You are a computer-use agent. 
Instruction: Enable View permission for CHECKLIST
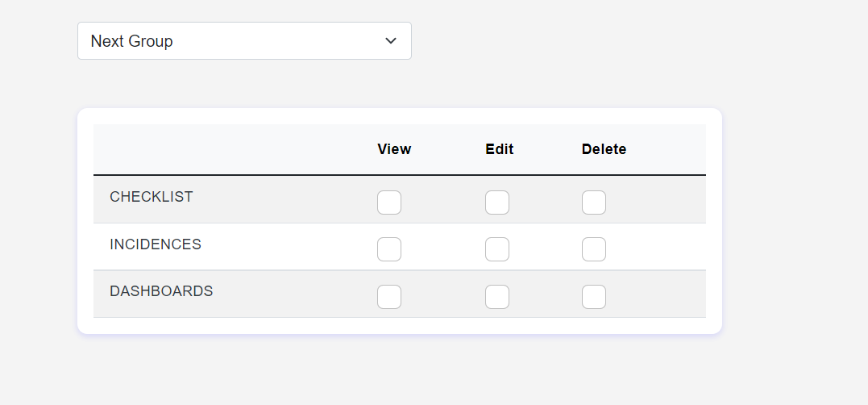click(x=389, y=202)
